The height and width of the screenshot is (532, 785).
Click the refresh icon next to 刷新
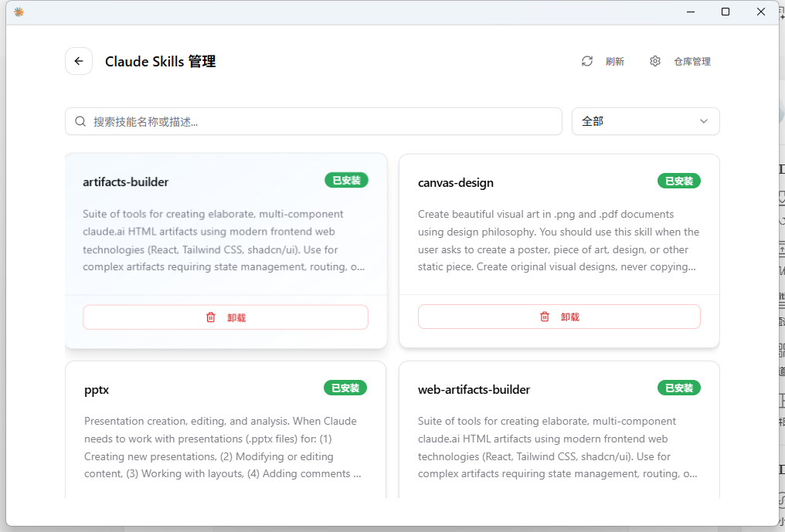(x=587, y=61)
